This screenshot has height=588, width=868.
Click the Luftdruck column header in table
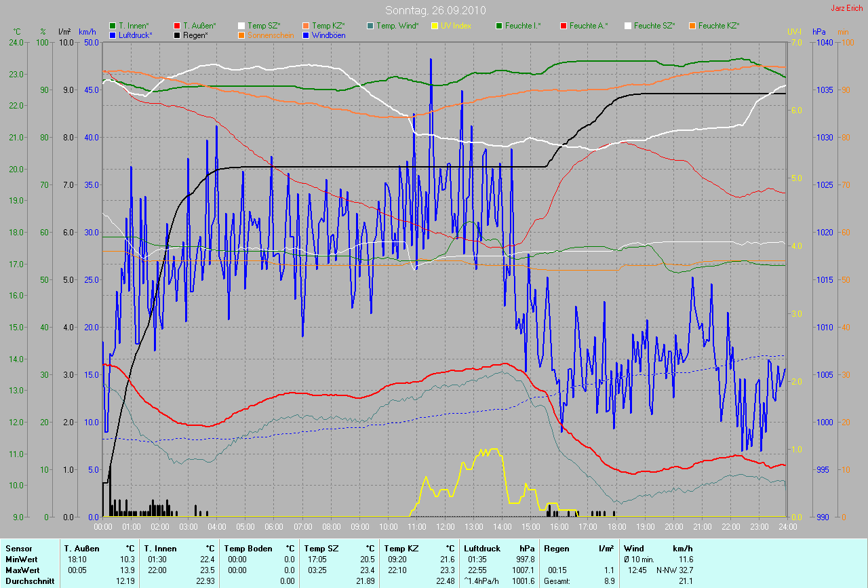[x=481, y=548]
